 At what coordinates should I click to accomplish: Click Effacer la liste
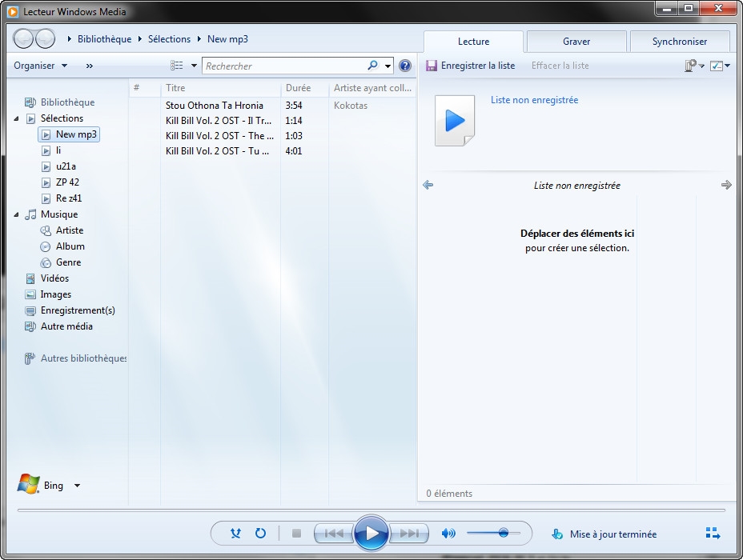[x=560, y=66]
